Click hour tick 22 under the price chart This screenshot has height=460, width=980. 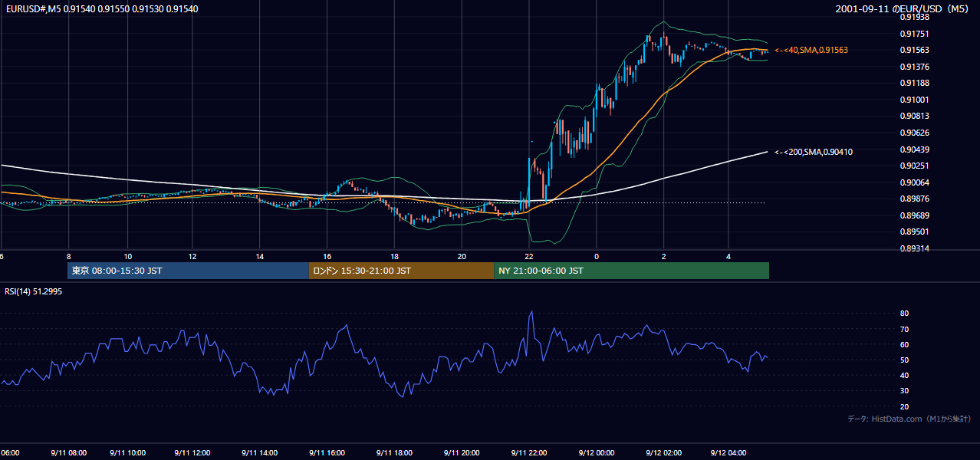pyautogui.click(x=529, y=256)
